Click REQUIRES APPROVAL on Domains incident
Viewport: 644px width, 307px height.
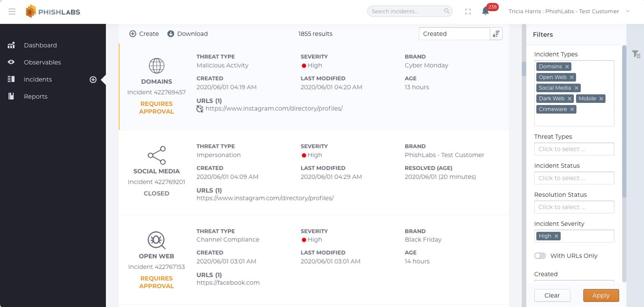pos(156,108)
